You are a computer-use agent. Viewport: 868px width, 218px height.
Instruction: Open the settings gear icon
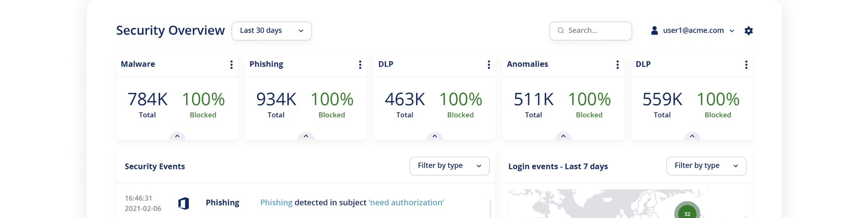[749, 31]
